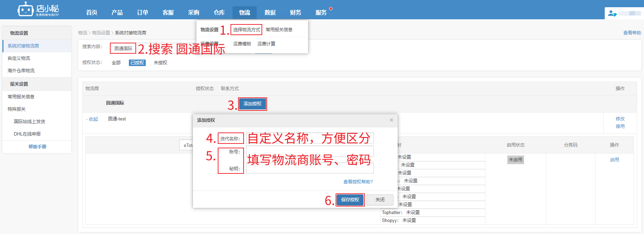Click 停用 for 圆通-test
Viewport: 644px width, 234px height.
pyautogui.click(x=620, y=126)
